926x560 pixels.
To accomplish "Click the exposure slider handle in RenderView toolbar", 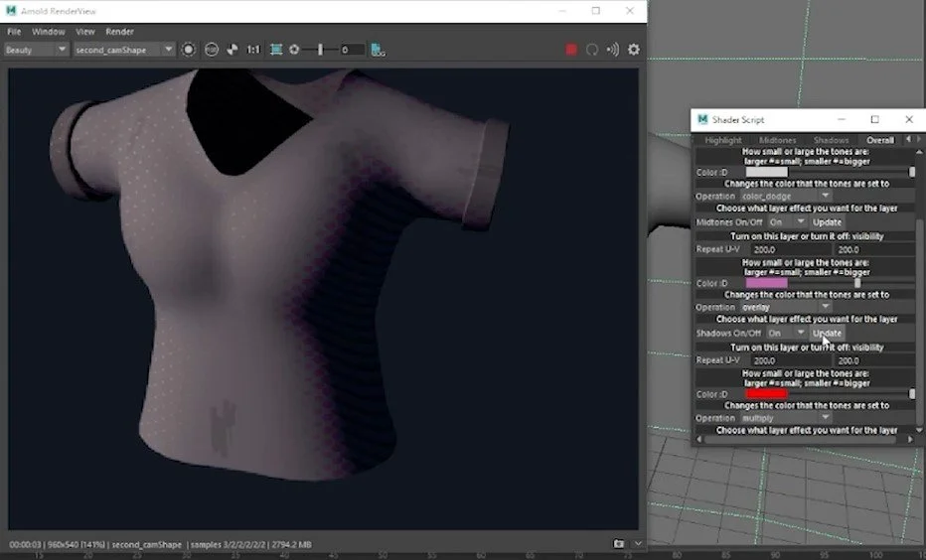I will click(320, 50).
